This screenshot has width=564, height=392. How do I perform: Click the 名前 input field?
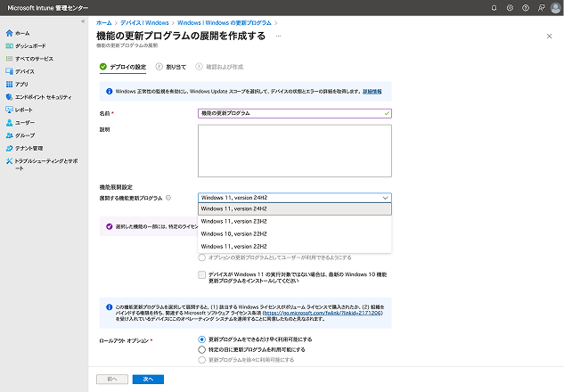coord(295,113)
